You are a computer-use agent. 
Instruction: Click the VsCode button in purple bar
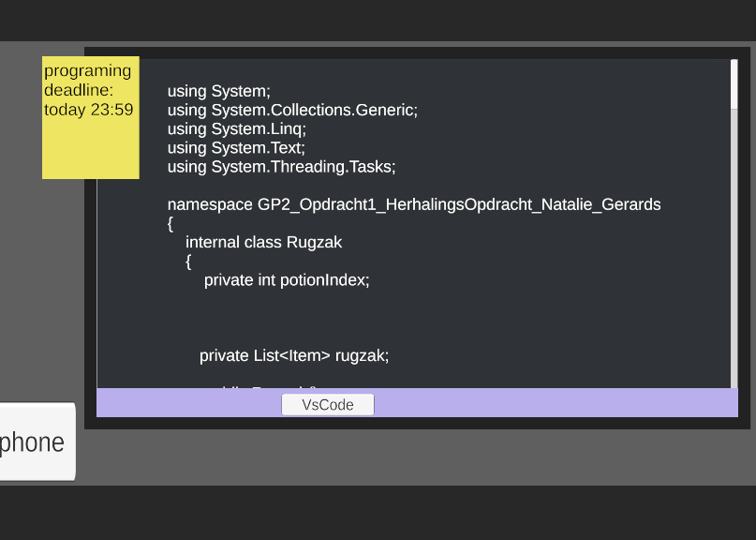click(x=327, y=404)
